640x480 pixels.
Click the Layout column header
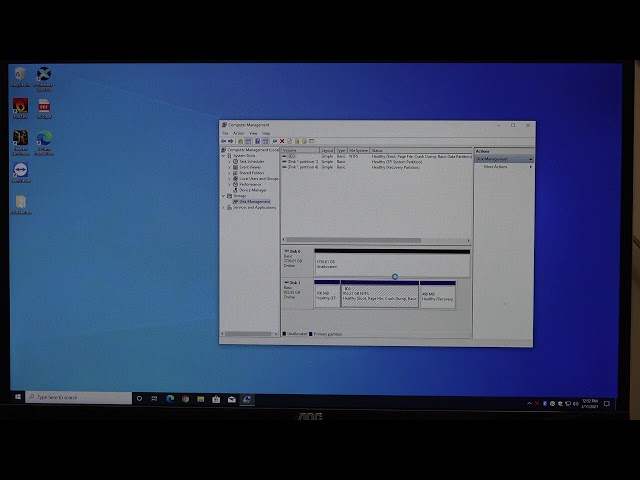tap(327, 150)
